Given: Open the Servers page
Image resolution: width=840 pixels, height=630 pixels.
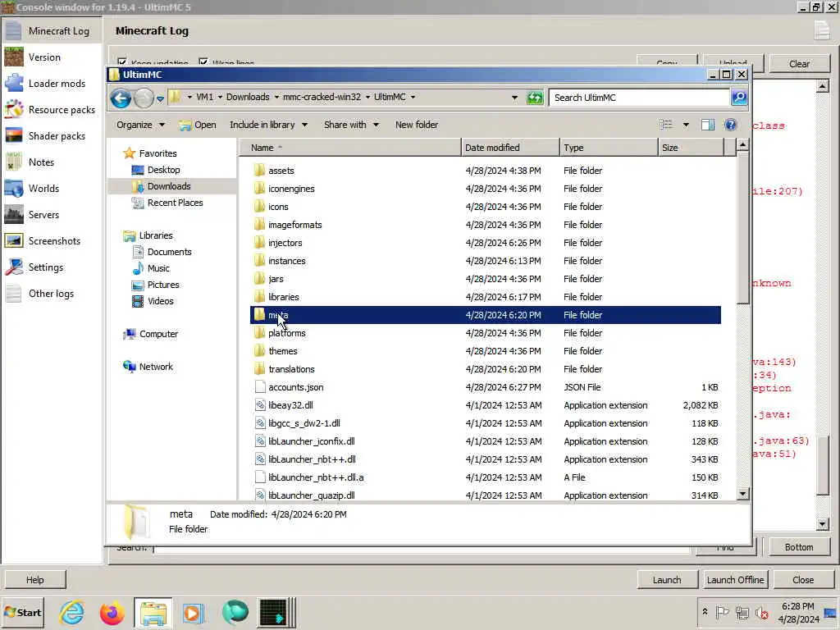Looking at the screenshot, I should tap(51, 215).
